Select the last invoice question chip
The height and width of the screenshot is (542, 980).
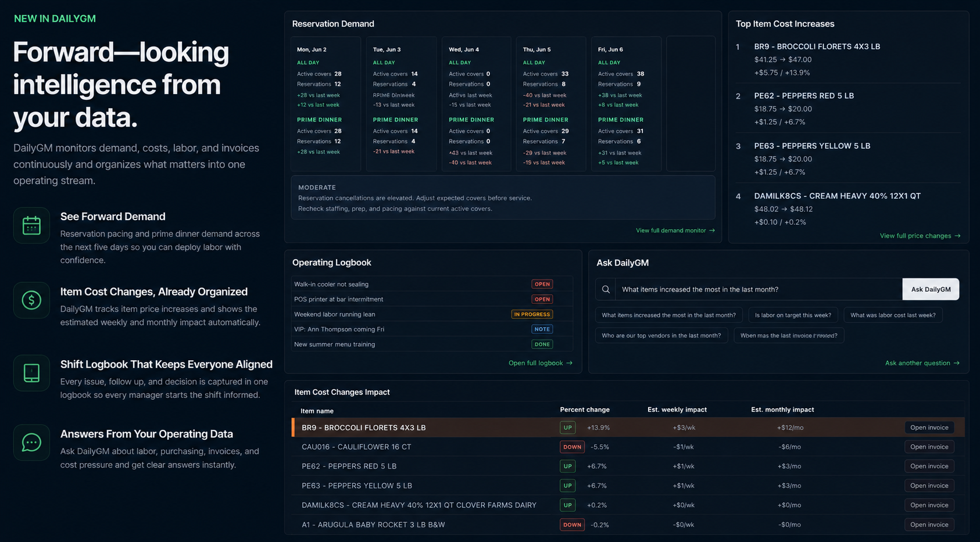[789, 336]
